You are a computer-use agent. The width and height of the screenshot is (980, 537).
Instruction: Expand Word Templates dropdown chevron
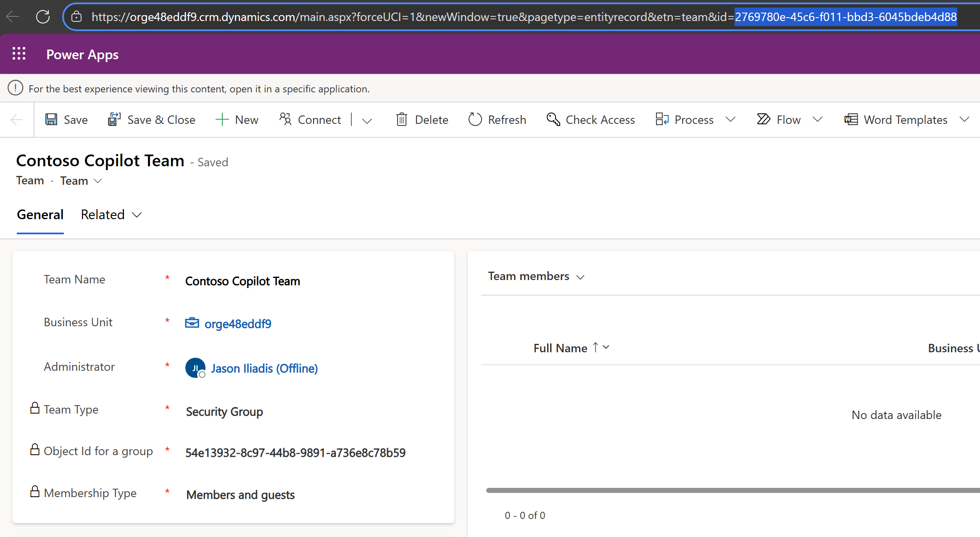(964, 120)
